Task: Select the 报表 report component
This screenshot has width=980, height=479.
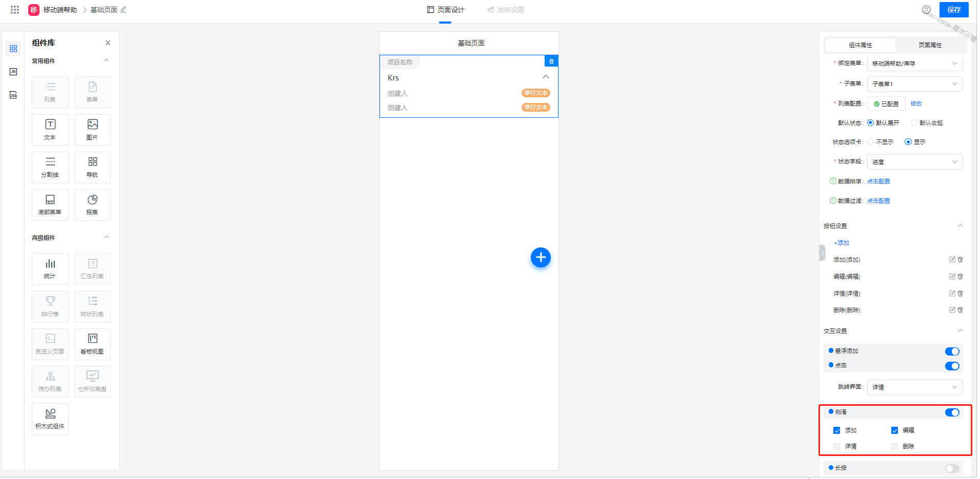Action: tap(92, 205)
